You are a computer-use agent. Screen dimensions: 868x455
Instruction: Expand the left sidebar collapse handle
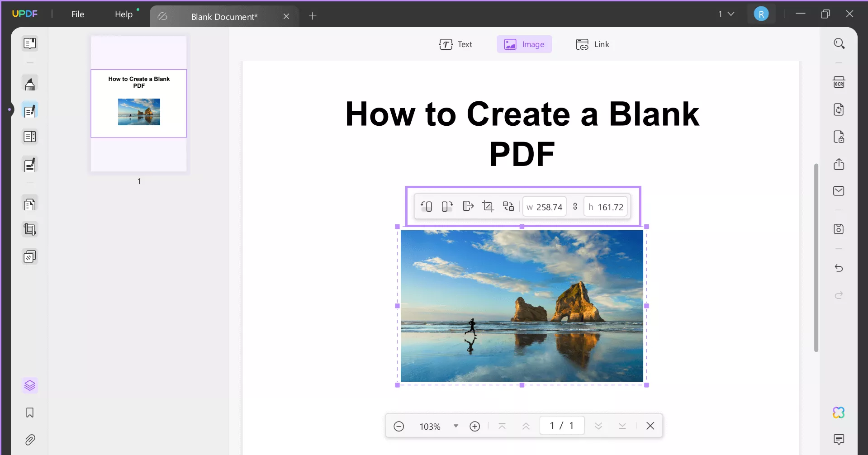tap(10, 109)
